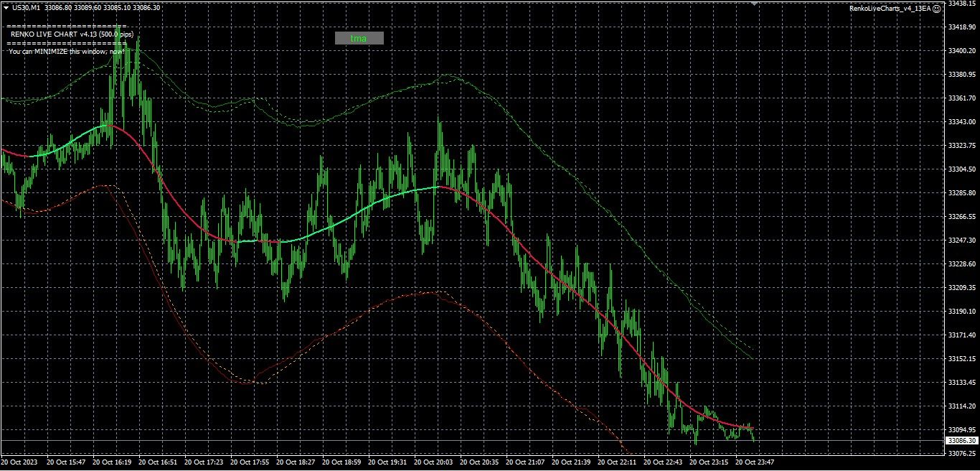This screenshot has height=471, width=980.
Task: Click the 33400.20 price scale label
Action: [961, 51]
